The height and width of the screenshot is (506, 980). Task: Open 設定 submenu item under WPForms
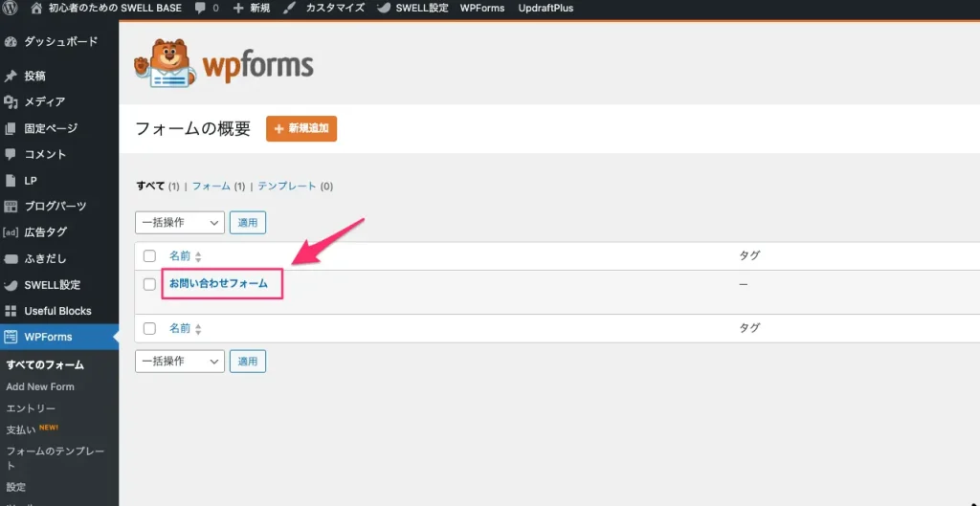(15, 487)
